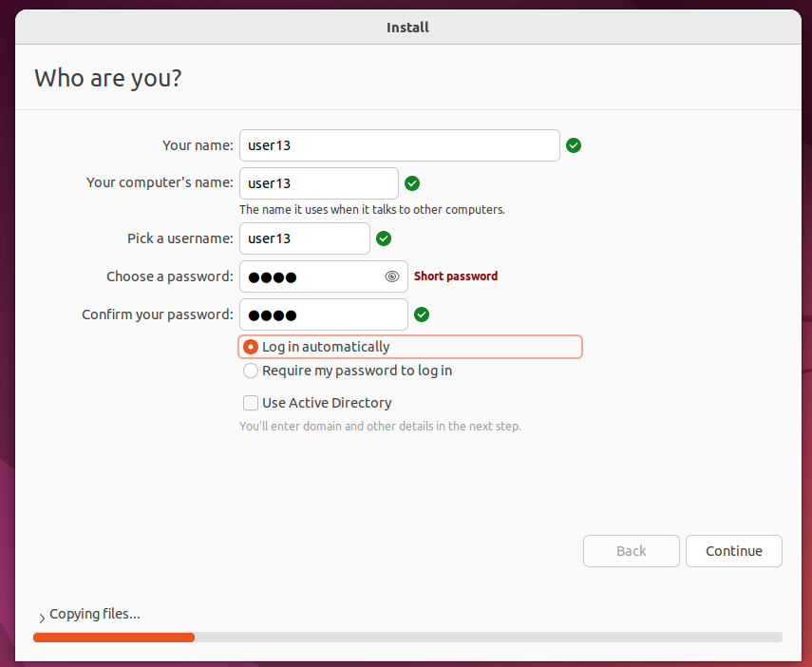
Task: Focus the Pick a username field
Action: (x=305, y=238)
